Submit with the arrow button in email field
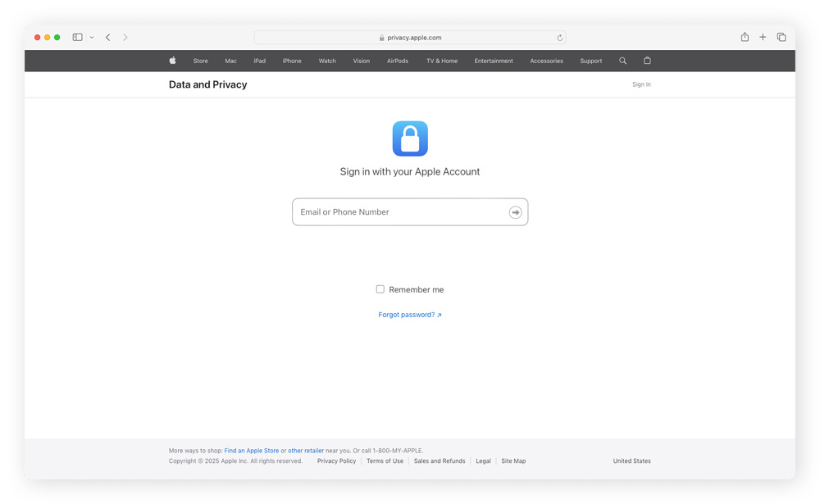The image size is (820, 504). [x=515, y=212]
